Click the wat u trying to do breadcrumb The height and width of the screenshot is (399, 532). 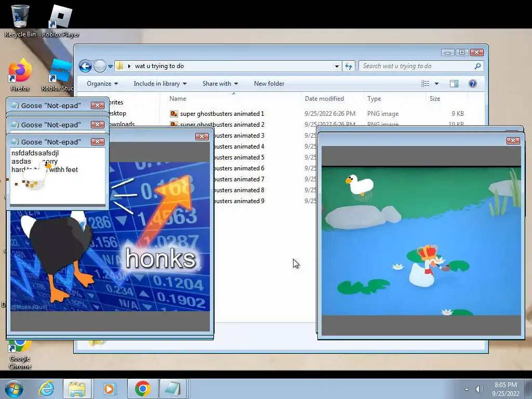click(159, 66)
